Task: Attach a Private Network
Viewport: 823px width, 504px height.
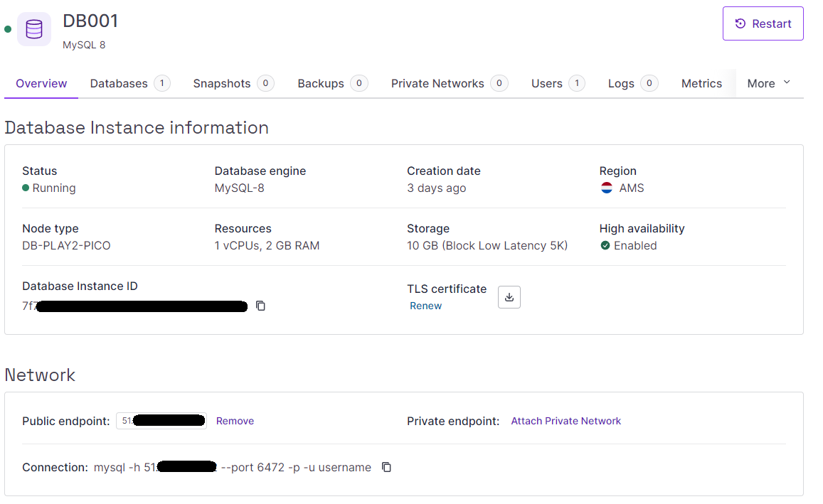Action: pos(566,420)
